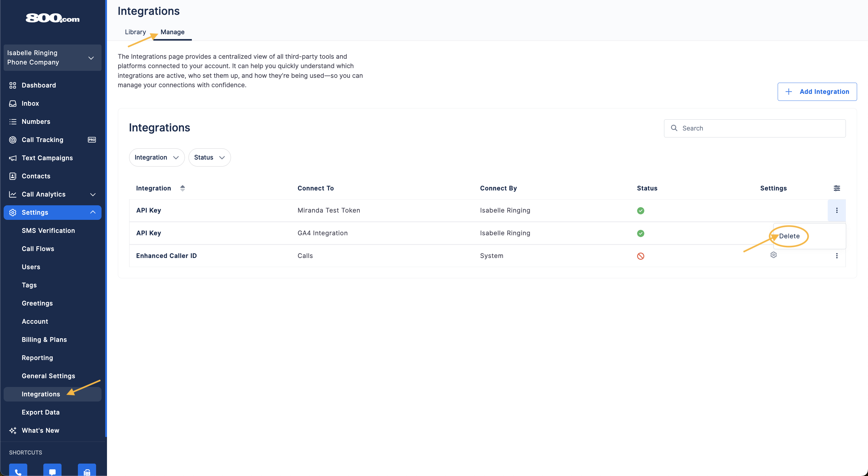868x476 pixels.
Task: Select the Enhanced Caller ID row name
Action: click(x=166, y=256)
